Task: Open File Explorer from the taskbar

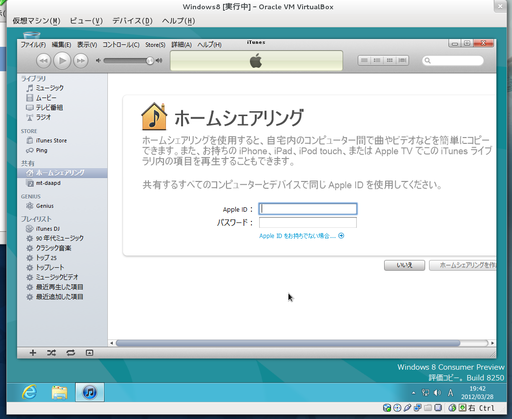Action: click(x=59, y=392)
